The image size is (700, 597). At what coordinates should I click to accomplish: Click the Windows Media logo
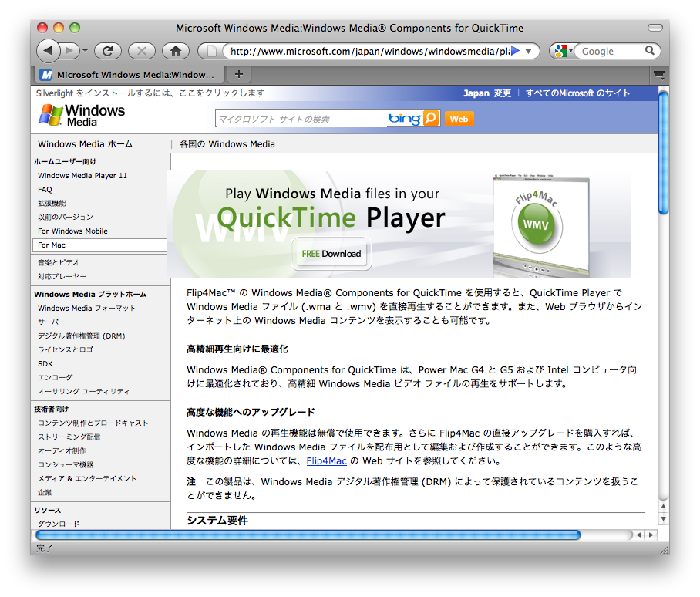tap(82, 115)
